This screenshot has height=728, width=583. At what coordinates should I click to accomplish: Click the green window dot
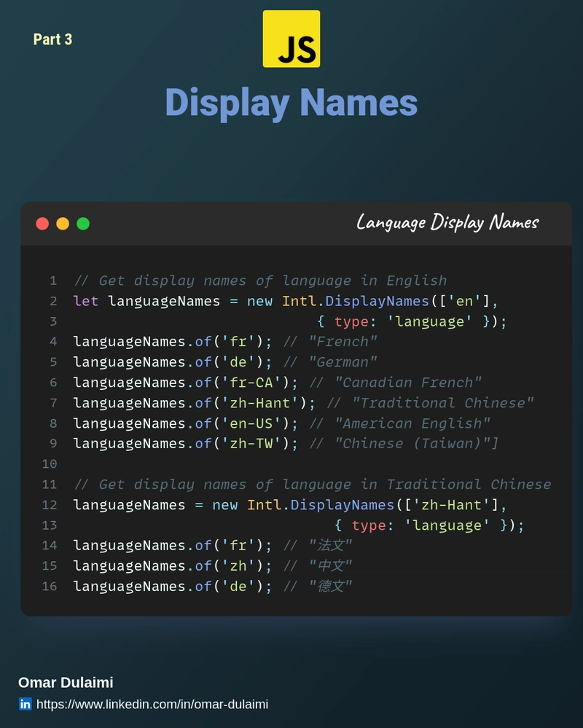pyautogui.click(x=83, y=224)
